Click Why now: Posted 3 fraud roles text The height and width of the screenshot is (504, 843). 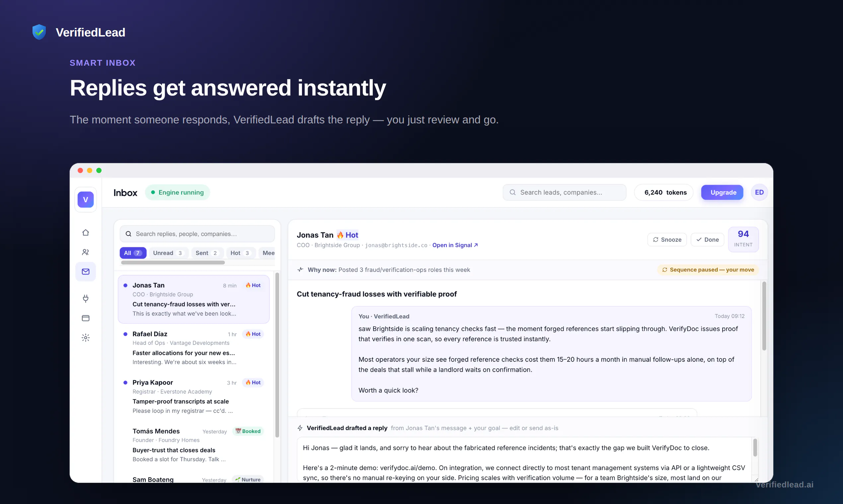389,270
